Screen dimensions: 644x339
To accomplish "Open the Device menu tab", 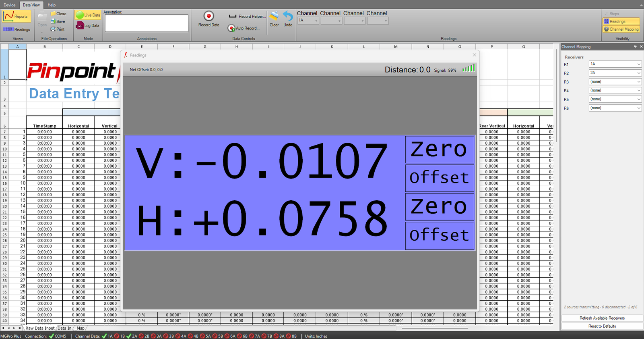I will pyautogui.click(x=10, y=5).
